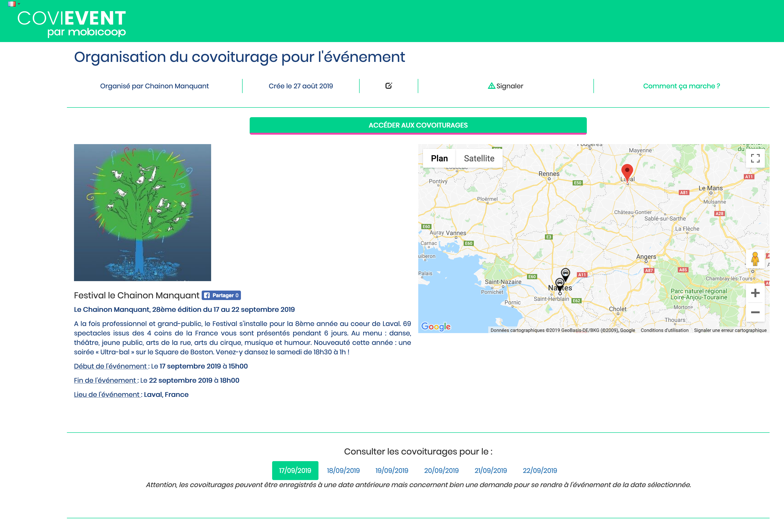The image size is (784, 532).
Task: Click 'Organisé par Chainon Manquant' text
Action: pyautogui.click(x=154, y=86)
